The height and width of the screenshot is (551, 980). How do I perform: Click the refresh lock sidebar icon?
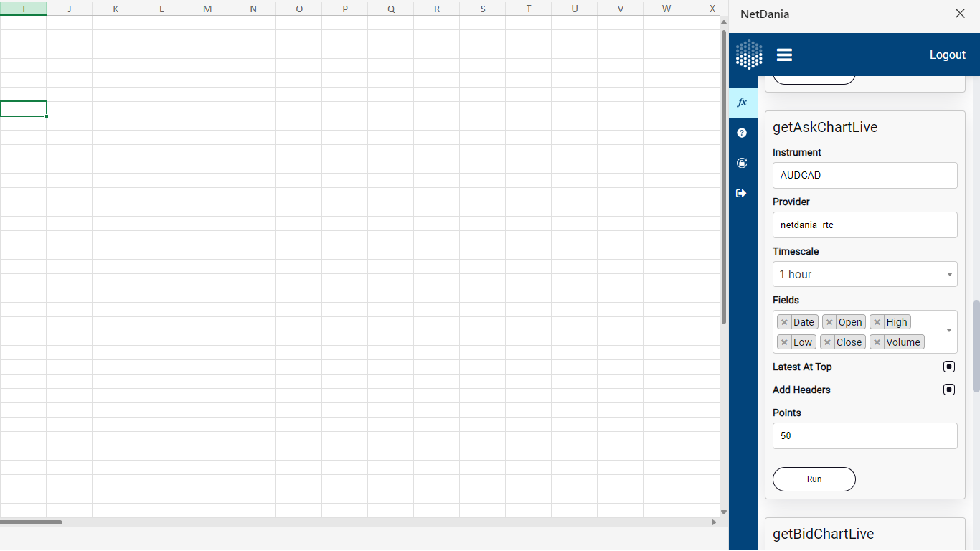742,163
